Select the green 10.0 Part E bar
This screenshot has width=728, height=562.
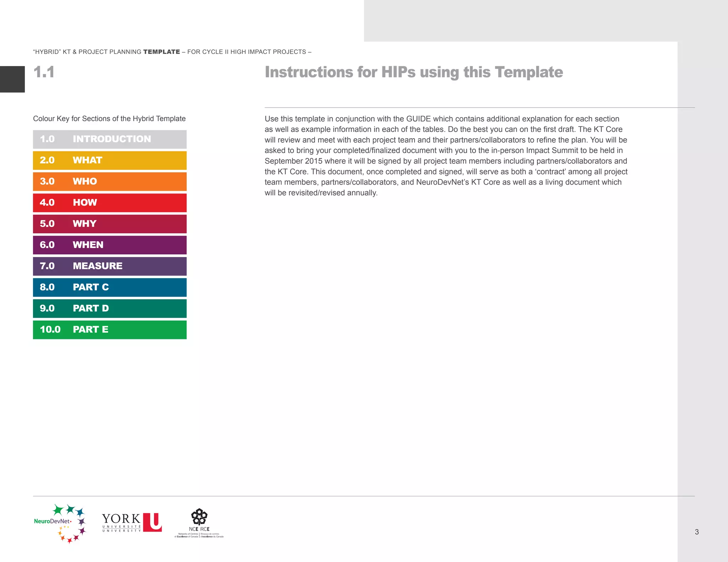pyautogui.click(x=109, y=330)
